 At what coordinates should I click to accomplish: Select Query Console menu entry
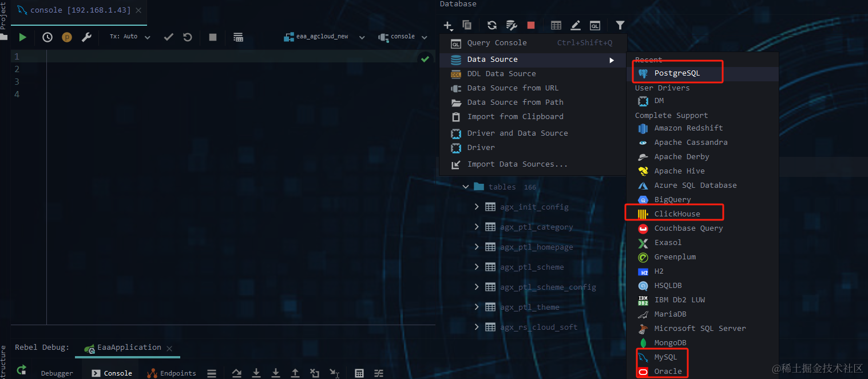point(533,43)
